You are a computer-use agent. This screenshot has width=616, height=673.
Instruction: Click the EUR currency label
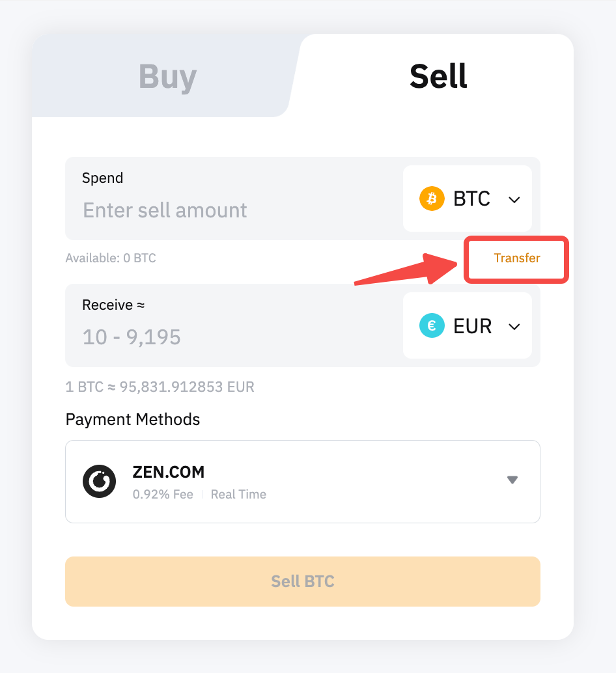coord(472,326)
